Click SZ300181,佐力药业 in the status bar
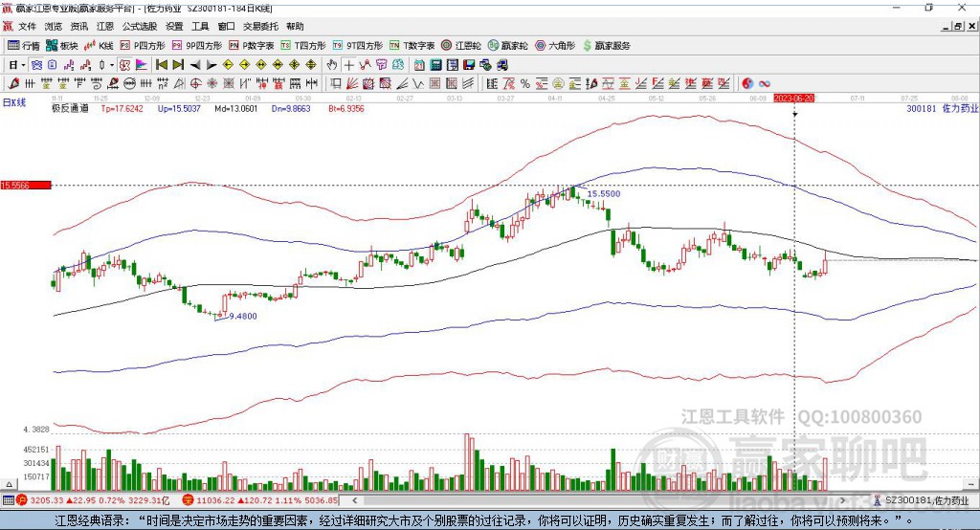Viewport: 980px width, 530px height. coord(926,500)
